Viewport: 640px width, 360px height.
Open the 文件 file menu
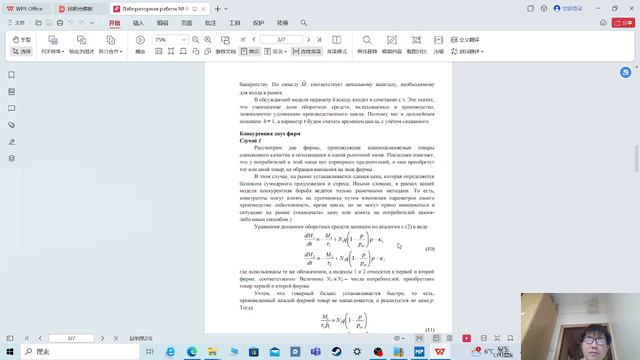tap(16, 23)
